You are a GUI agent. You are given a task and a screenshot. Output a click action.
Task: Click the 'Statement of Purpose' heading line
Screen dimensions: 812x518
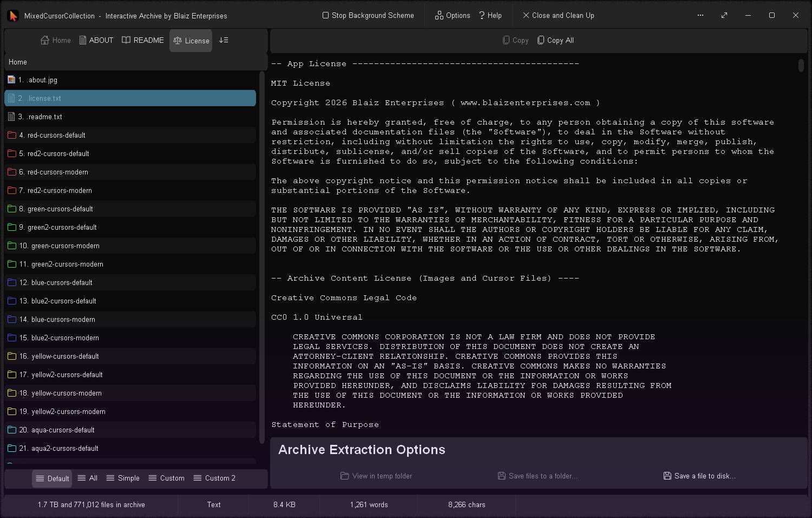pyautogui.click(x=325, y=425)
